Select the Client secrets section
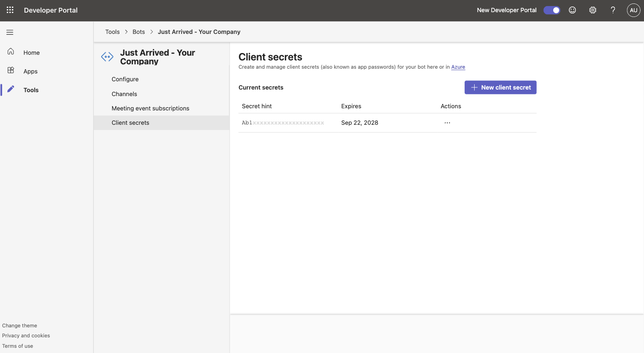This screenshot has width=644, height=353. pos(162,123)
